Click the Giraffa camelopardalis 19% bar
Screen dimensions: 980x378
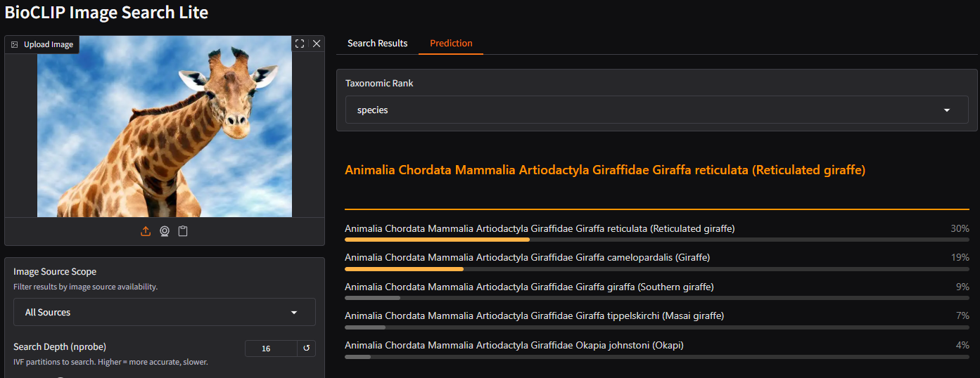[x=657, y=269]
